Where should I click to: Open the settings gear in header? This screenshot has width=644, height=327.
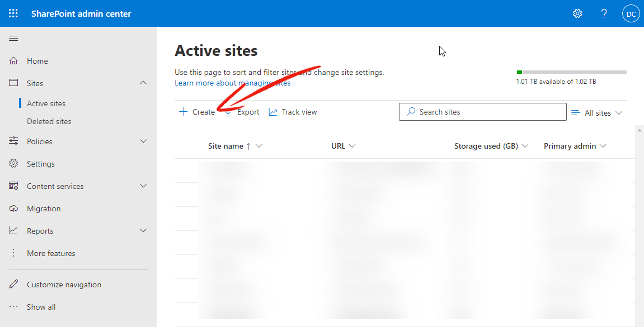[x=577, y=13]
